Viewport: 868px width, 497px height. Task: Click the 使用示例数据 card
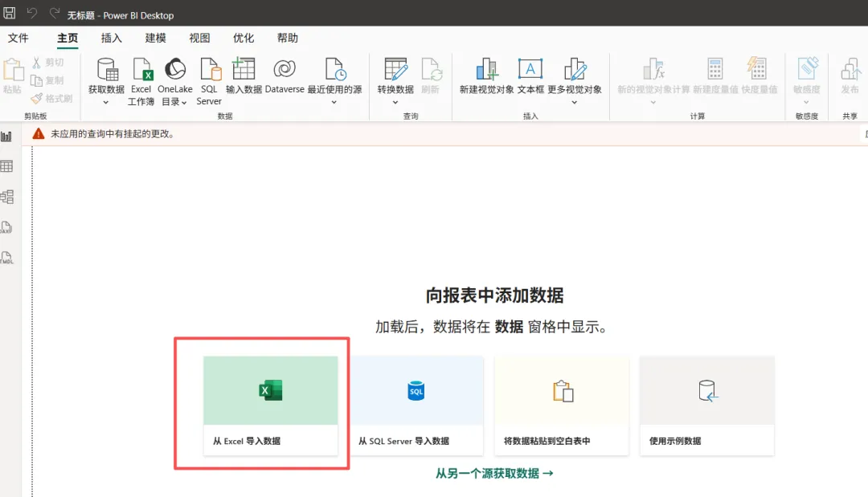pyautogui.click(x=707, y=405)
